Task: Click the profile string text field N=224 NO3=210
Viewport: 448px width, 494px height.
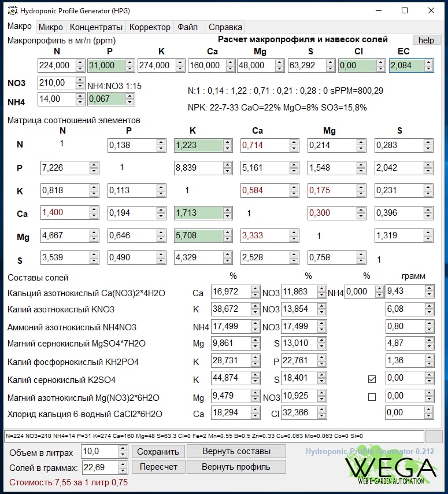Action: point(214,436)
